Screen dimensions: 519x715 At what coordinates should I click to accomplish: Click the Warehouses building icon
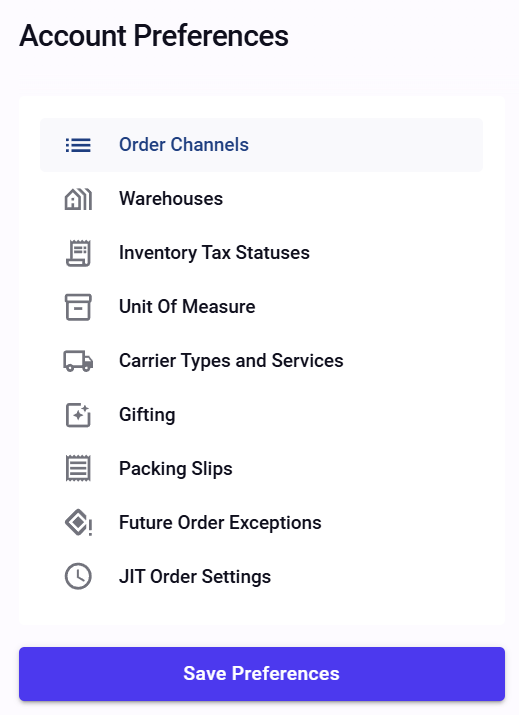[78, 199]
